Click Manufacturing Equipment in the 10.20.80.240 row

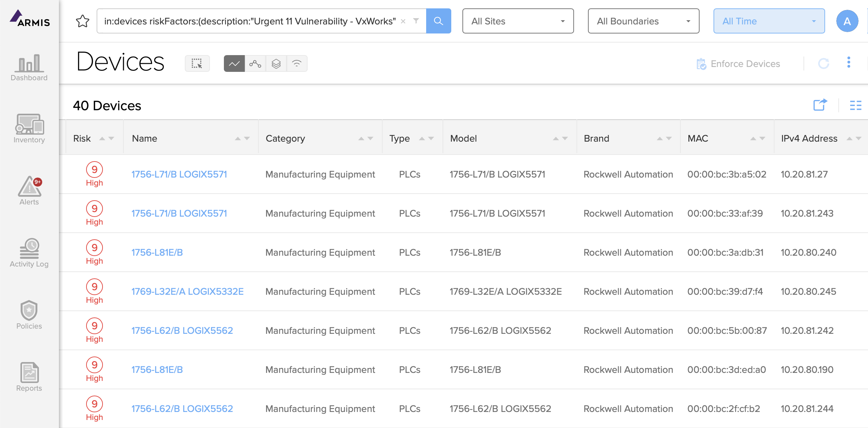320,253
